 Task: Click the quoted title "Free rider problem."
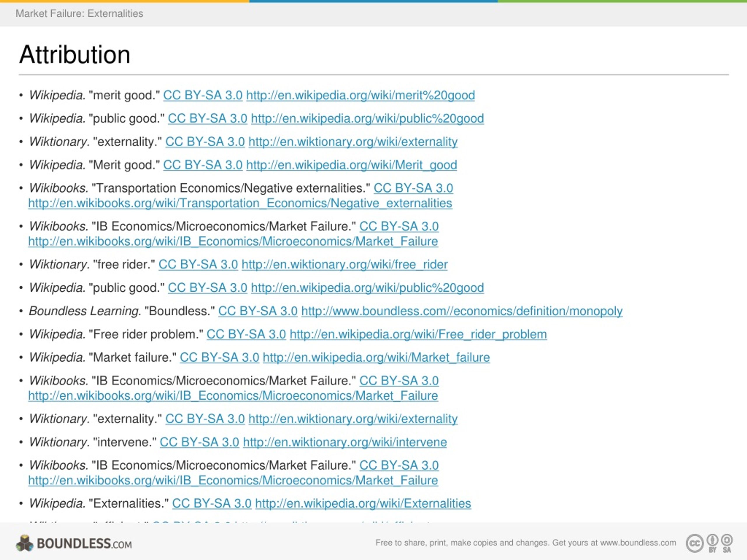[146, 334]
